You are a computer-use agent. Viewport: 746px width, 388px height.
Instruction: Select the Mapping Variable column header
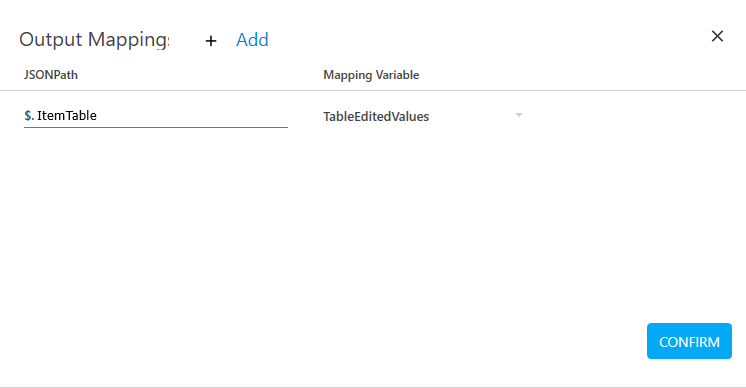(x=371, y=75)
